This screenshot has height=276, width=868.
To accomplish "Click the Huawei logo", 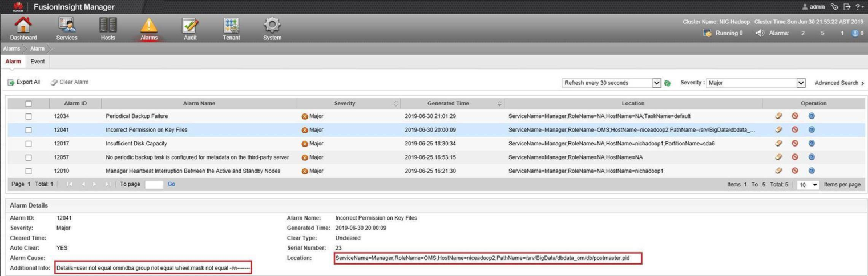I will [18, 7].
